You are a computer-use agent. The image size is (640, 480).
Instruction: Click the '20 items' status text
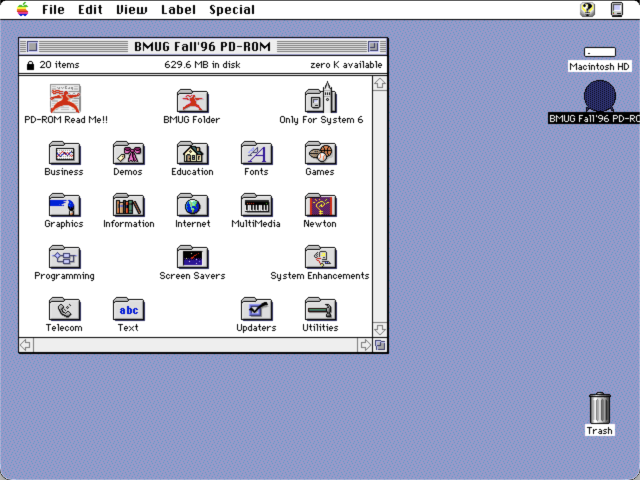click(60, 65)
